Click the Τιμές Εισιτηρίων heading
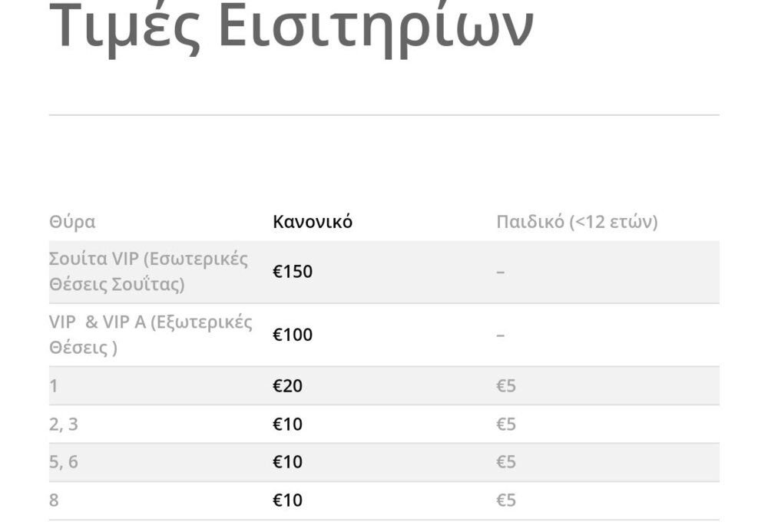 coord(291,25)
